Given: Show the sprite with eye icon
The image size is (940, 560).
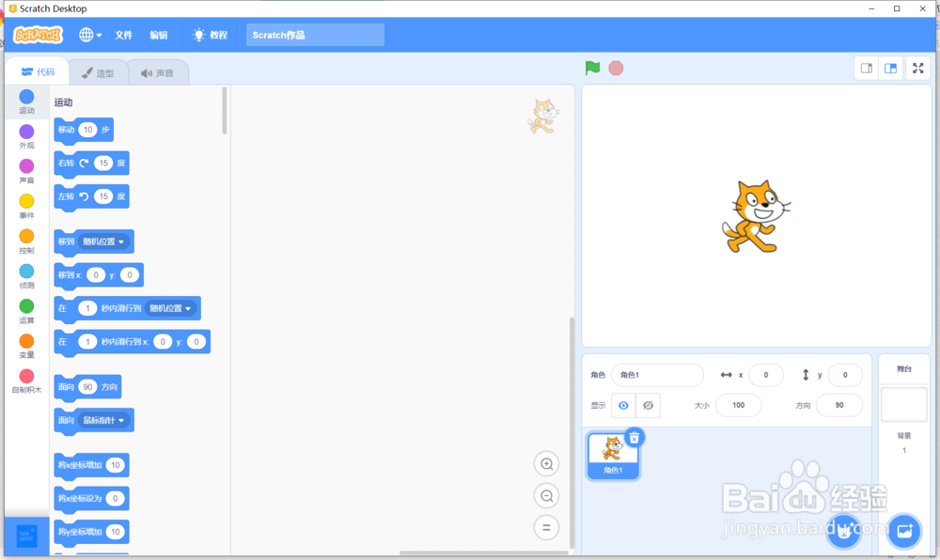Looking at the screenshot, I should 623,406.
